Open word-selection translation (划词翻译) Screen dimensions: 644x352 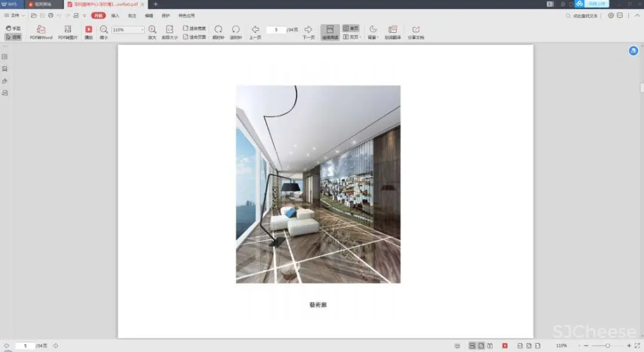click(x=393, y=32)
